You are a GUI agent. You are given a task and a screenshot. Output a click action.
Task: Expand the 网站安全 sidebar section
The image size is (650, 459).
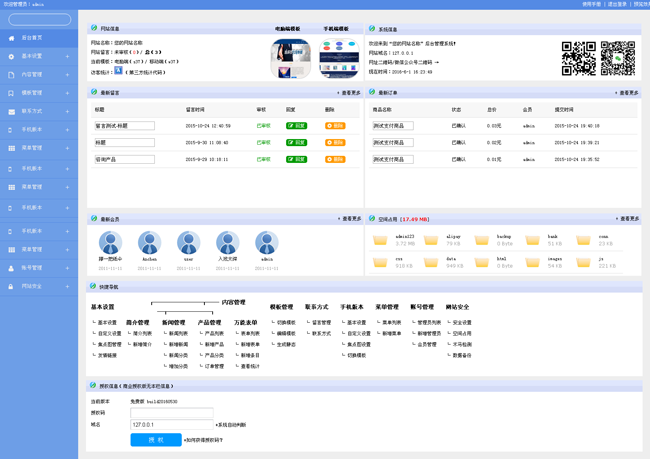click(67, 286)
